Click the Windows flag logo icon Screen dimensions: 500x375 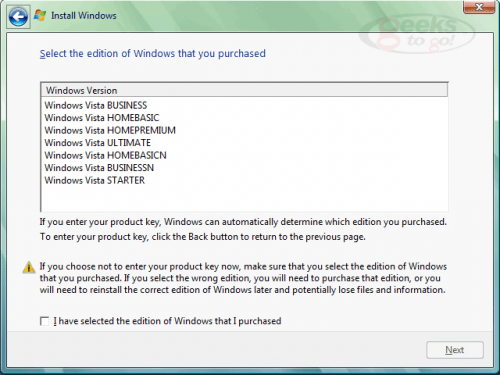click(x=40, y=15)
